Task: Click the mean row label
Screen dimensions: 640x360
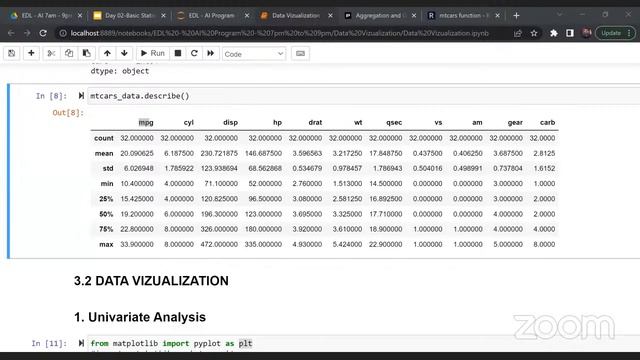Action: (x=104, y=153)
